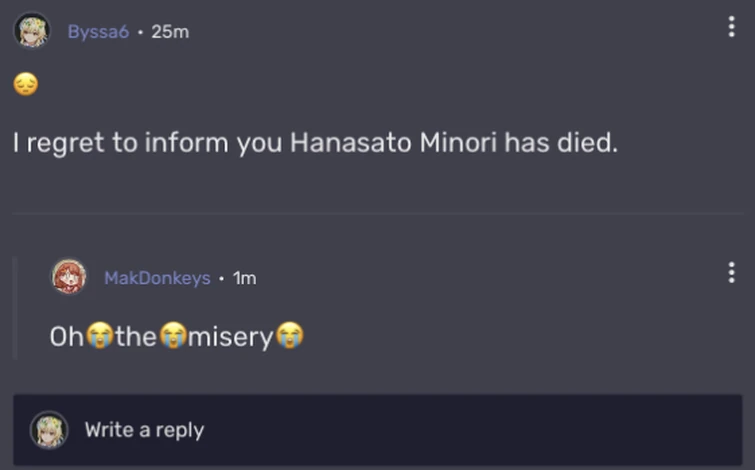Click the crying emoji right after "Oh"
This screenshot has width=755, height=470.
point(98,337)
